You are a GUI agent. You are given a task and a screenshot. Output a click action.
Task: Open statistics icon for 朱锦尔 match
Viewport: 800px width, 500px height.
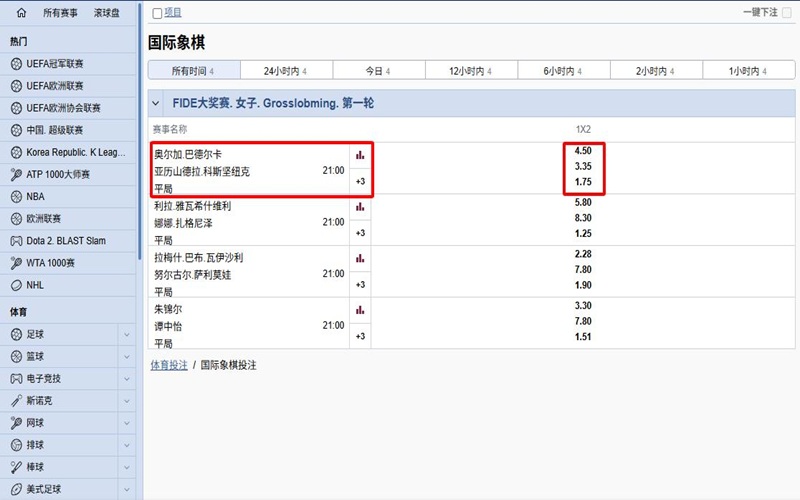tap(360, 310)
